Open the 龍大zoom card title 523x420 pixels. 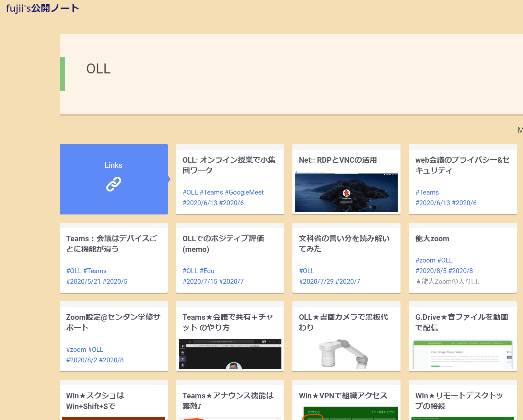(432, 238)
